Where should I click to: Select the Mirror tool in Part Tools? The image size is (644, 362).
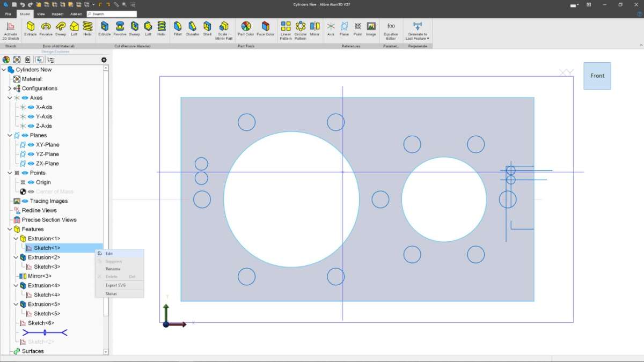(314, 29)
